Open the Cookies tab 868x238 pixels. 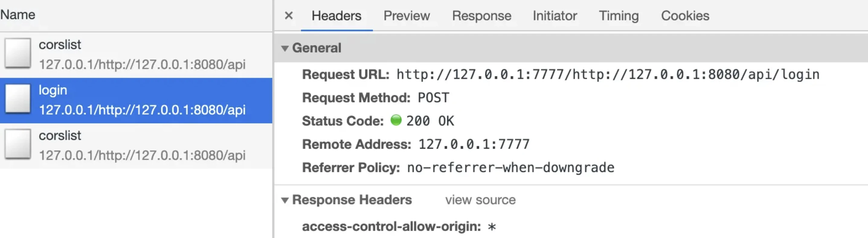(685, 15)
